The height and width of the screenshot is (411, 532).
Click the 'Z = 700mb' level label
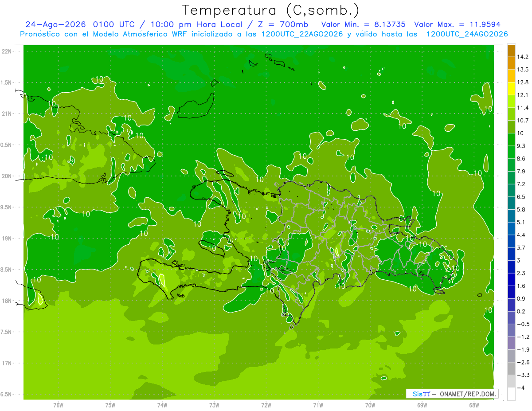(282, 24)
